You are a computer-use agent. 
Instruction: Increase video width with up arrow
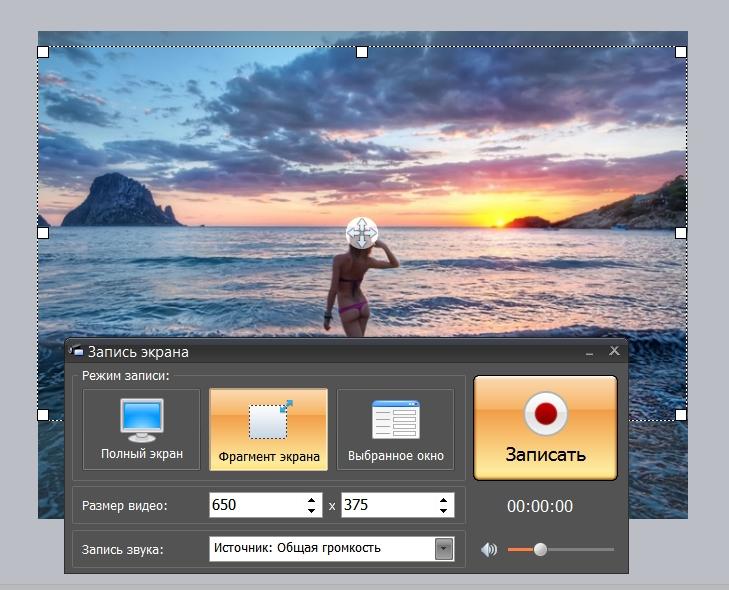(x=311, y=500)
